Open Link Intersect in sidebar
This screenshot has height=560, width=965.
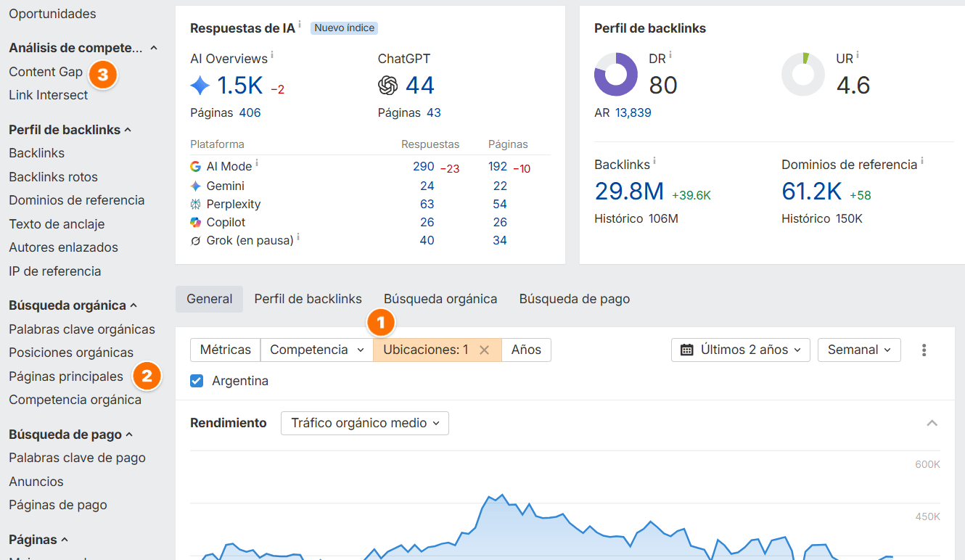[x=48, y=95]
